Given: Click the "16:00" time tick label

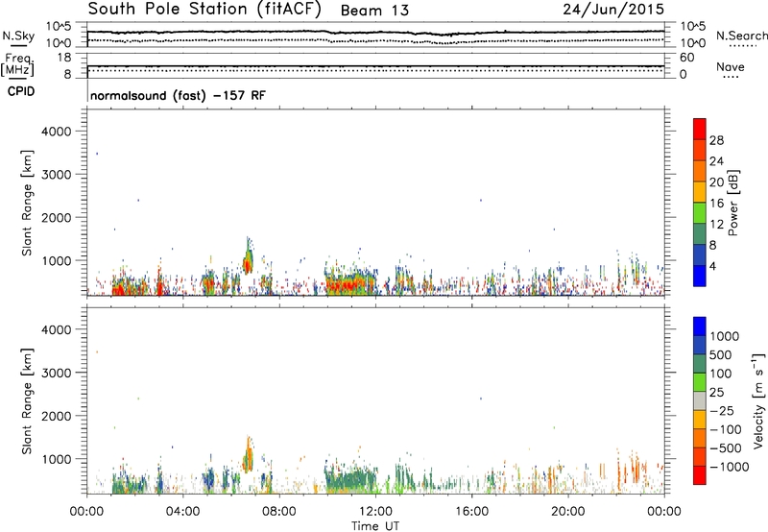Looking at the screenshot, I should tap(471, 512).
